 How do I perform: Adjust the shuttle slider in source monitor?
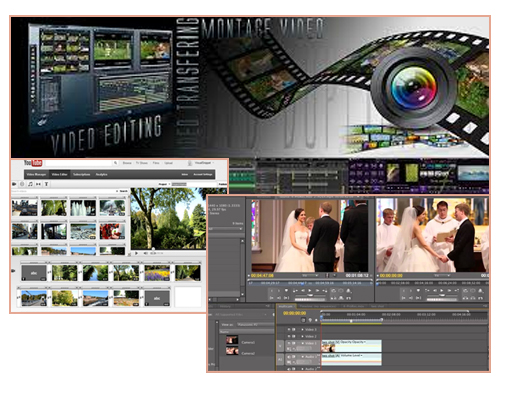[310, 296]
